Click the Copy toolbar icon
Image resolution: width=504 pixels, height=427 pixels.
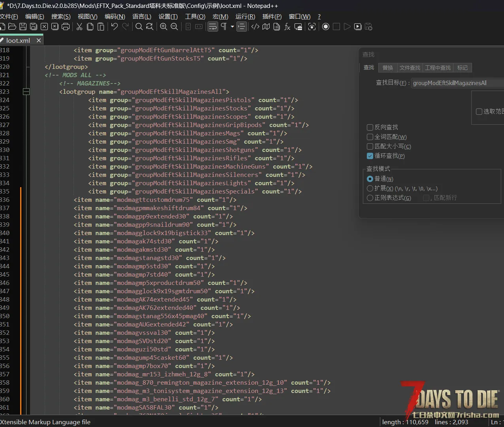[x=90, y=27]
